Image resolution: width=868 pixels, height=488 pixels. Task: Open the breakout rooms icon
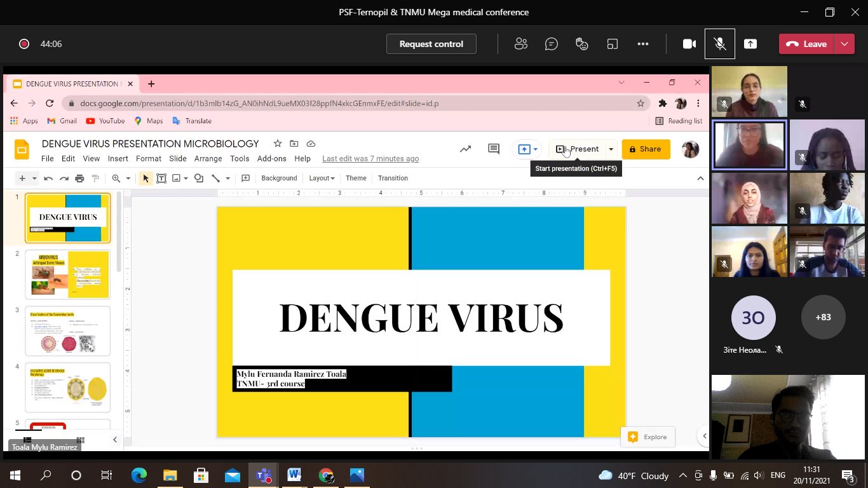click(x=613, y=44)
